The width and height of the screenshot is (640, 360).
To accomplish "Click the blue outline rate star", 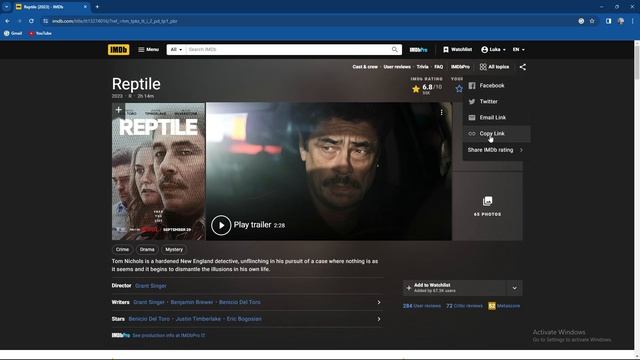I will pyautogui.click(x=459, y=89).
